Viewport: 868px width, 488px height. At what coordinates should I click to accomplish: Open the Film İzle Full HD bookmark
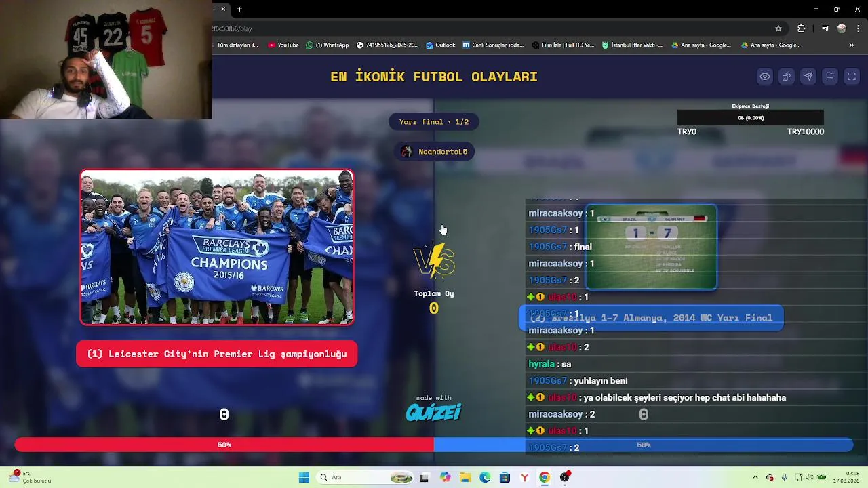pos(563,45)
